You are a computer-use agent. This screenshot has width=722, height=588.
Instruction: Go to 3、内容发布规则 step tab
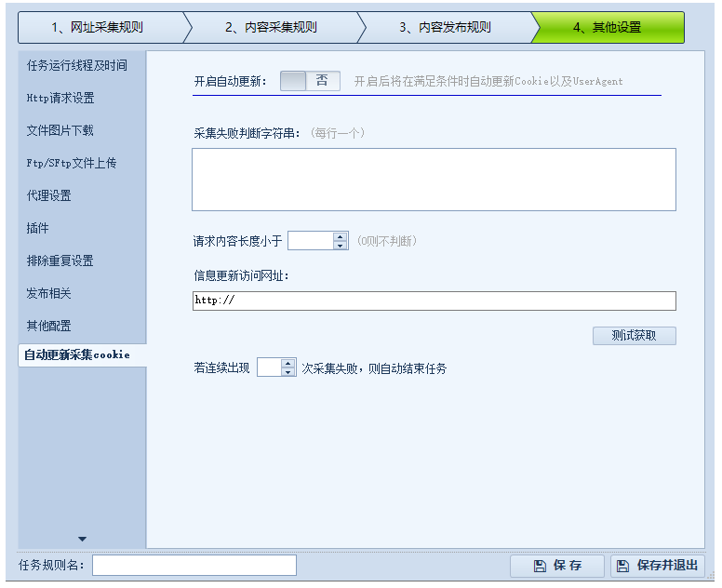pos(445,27)
